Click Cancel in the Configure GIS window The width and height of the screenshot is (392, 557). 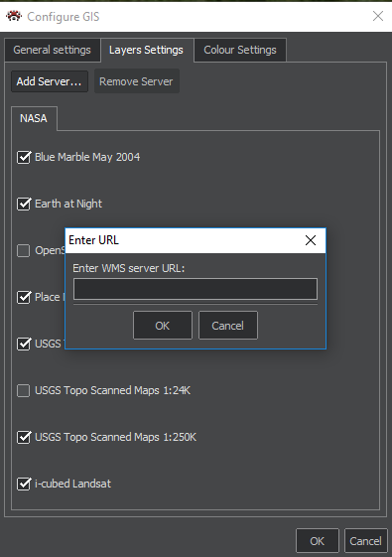pyautogui.click(x=366, y=541)
